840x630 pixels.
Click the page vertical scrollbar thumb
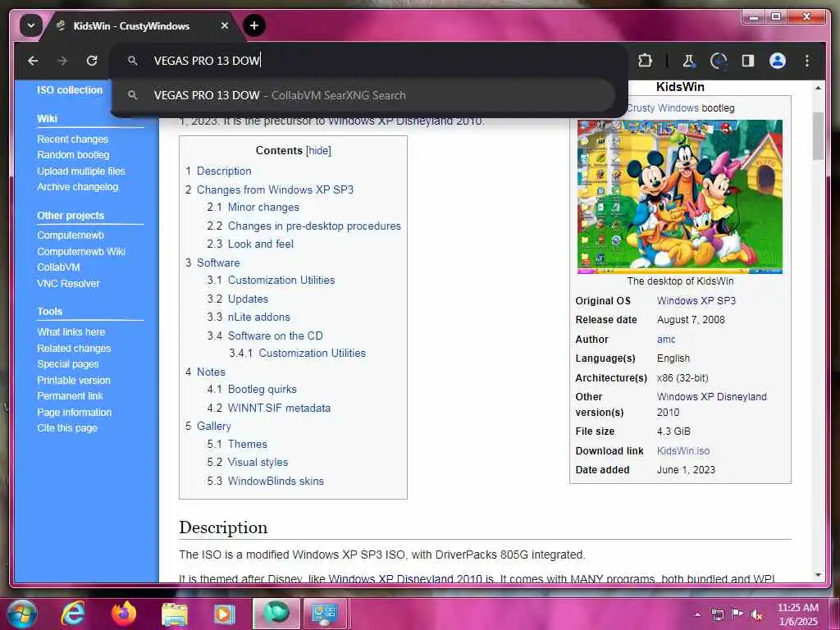point(818,136)
